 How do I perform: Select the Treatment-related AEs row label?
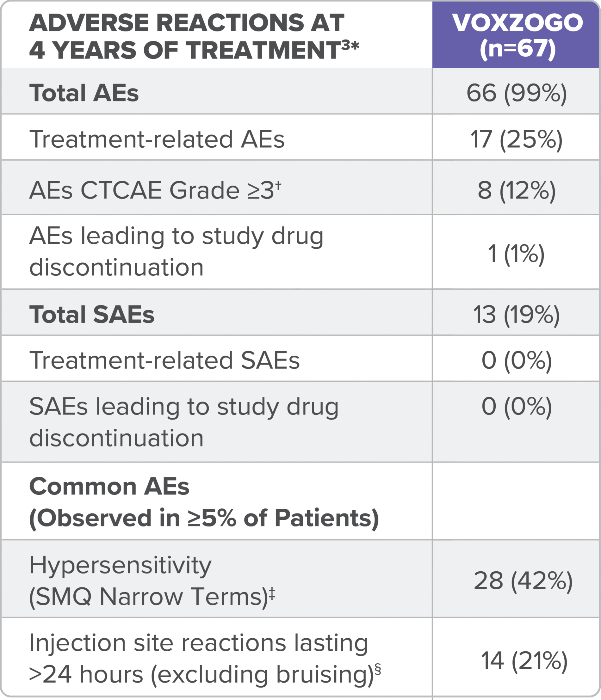pos(157,139)
